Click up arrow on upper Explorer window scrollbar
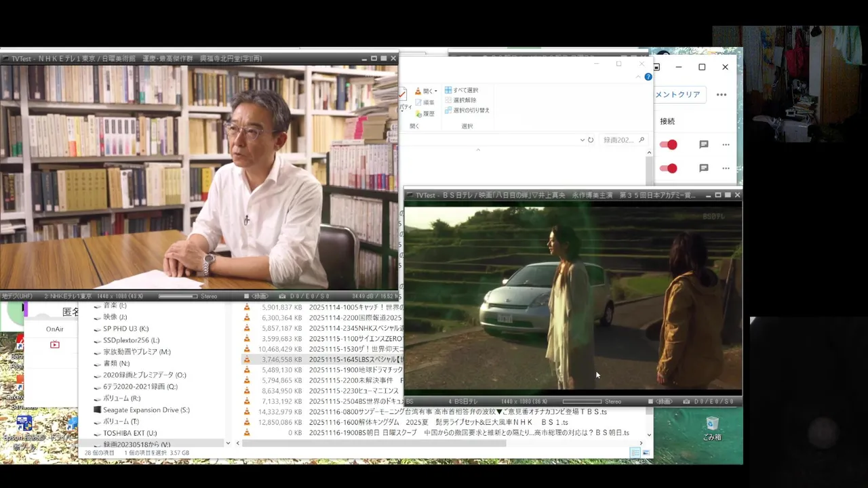This screenshot has width=868, height=488. tap(649, 153)
